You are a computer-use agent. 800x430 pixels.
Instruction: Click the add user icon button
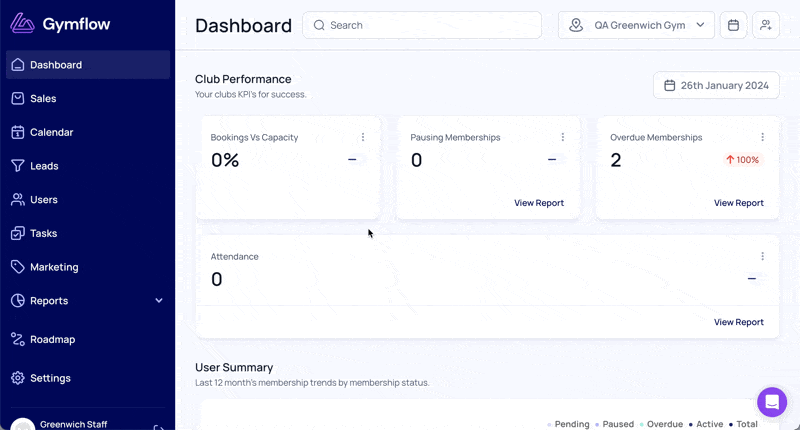pyautogui.click(x=766, y=25)
